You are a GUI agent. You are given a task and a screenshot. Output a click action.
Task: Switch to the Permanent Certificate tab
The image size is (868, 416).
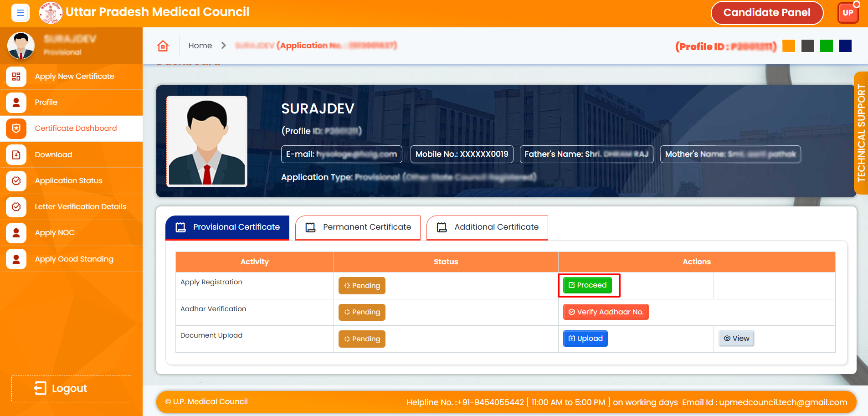point(358,227)
